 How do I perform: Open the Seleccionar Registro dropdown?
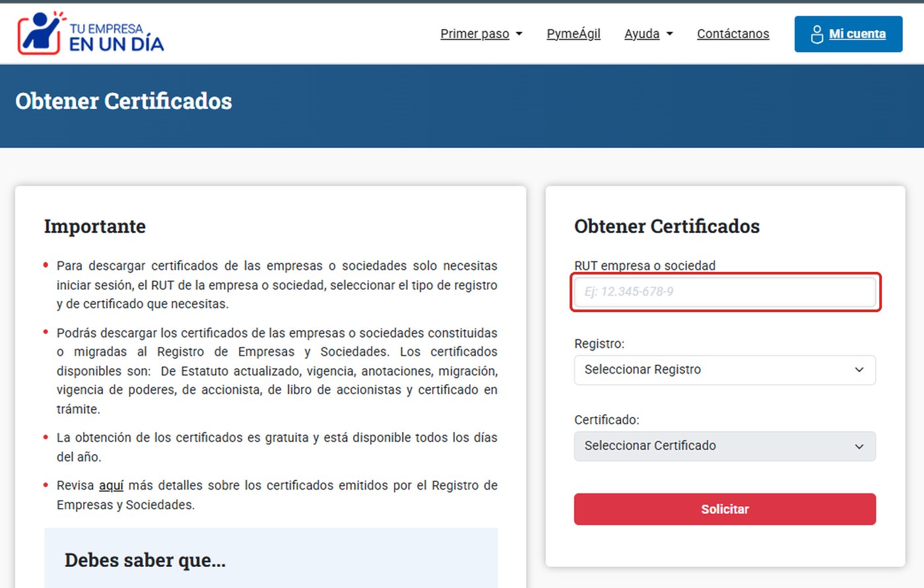tap(725, 370)
